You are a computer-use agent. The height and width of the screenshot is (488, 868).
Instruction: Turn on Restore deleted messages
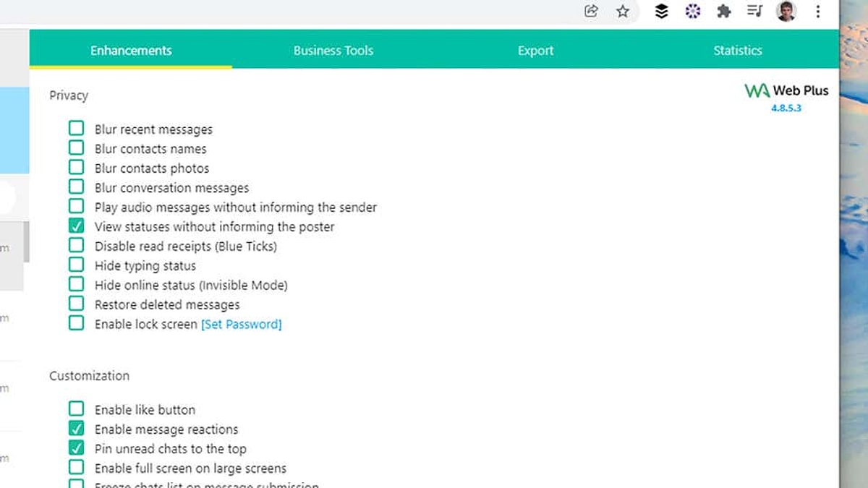click(x=76, y=304)
